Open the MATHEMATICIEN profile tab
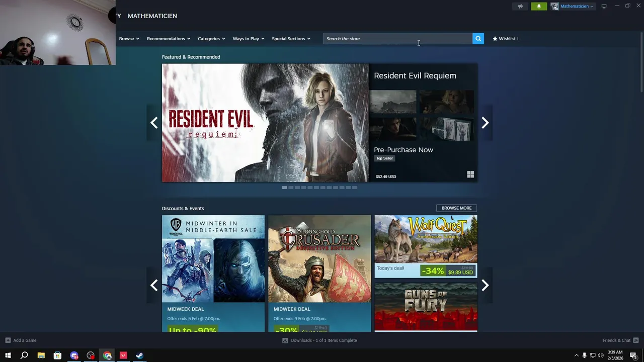 (152, 16)
